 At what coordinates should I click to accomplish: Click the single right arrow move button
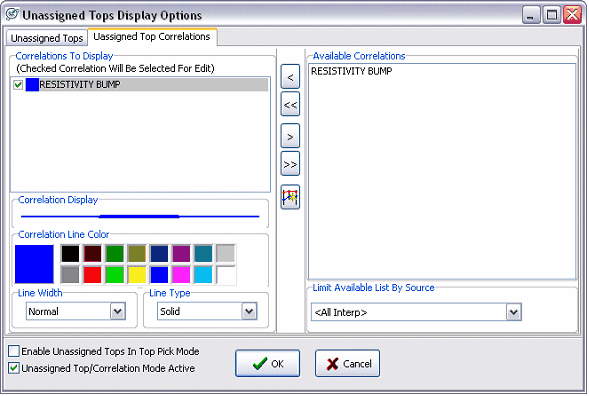click(290, 136)
